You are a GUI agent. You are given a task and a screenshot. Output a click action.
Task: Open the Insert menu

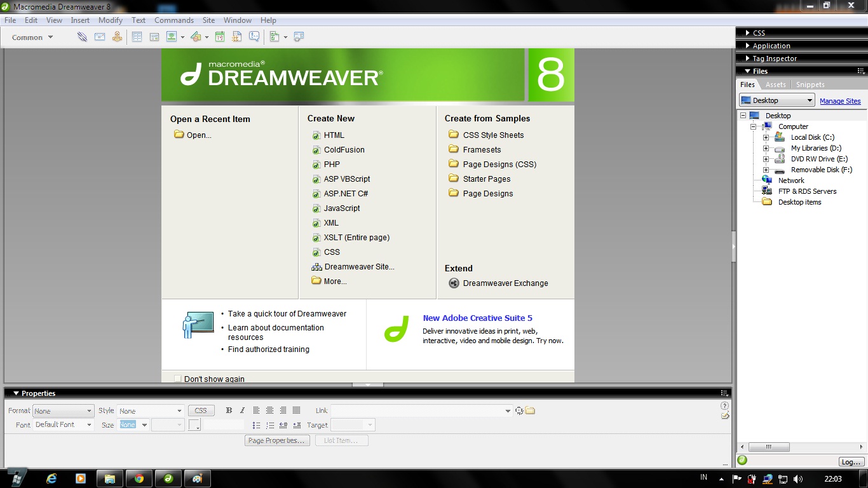coord(80,20)
